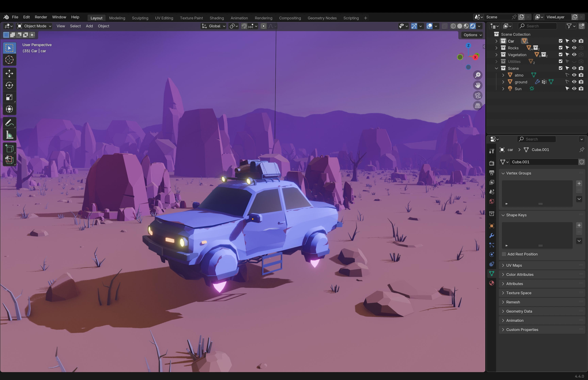Open the Material properties tab
588x380 pixels.
point(492,283)
